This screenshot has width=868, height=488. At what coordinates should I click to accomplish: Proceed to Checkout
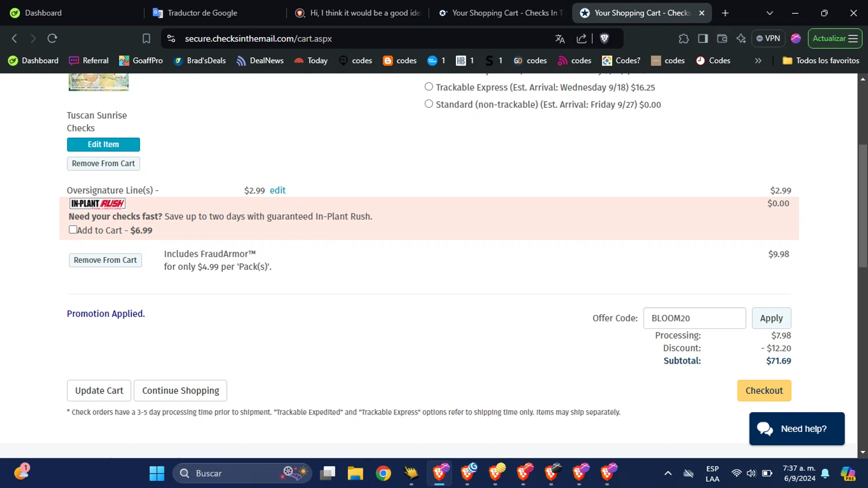click(764, 391)
